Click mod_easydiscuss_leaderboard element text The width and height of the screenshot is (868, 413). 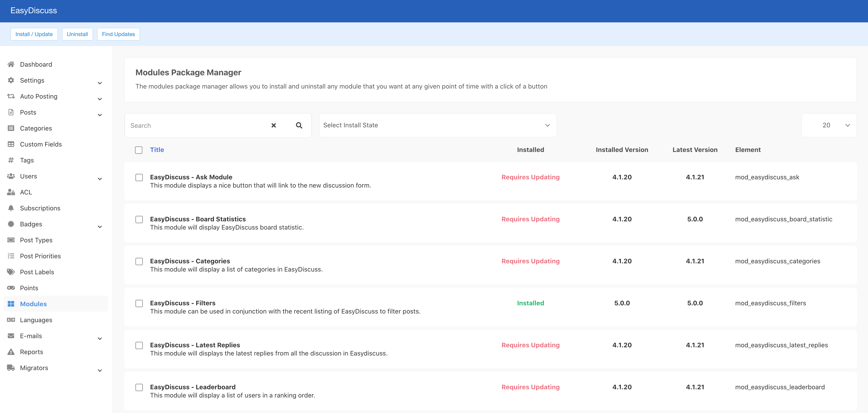(x=780, y=387)
